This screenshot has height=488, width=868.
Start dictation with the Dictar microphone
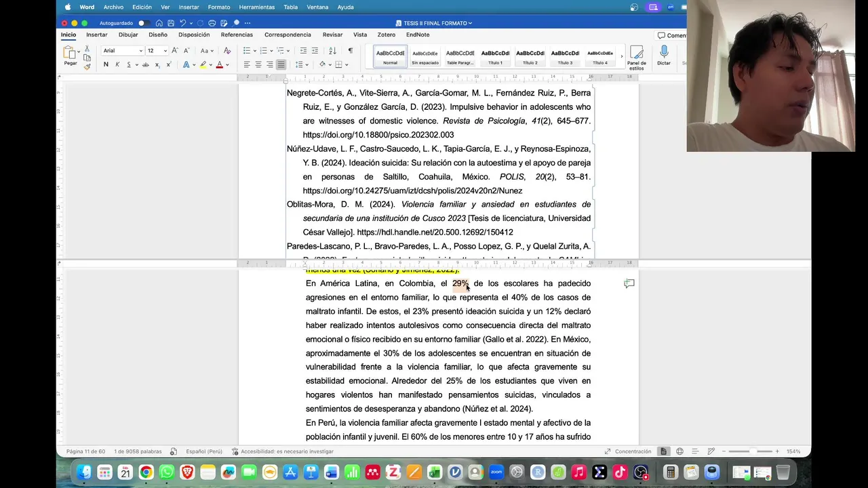664,56
